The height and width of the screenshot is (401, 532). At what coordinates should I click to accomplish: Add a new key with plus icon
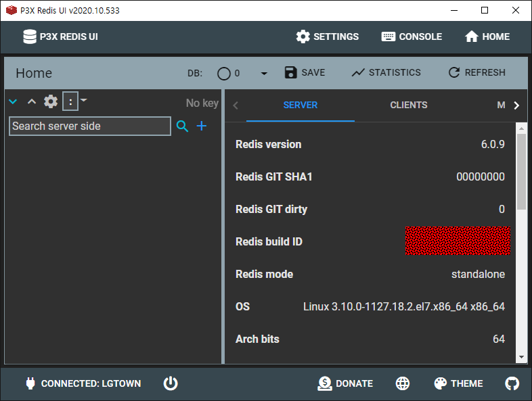[x=202, y=126]
